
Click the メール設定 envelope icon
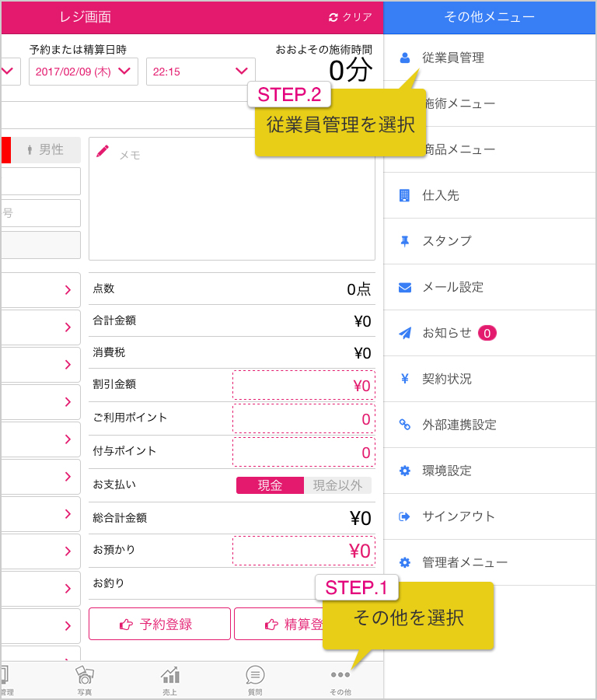(x=405, y=287)
